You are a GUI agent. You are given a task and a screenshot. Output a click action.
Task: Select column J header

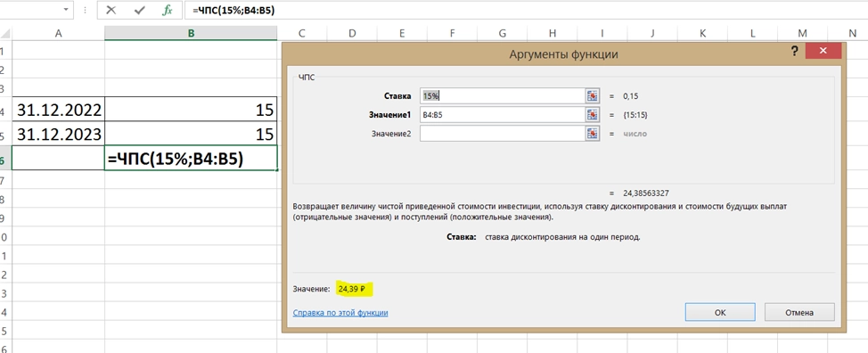[x=652, y=33]
